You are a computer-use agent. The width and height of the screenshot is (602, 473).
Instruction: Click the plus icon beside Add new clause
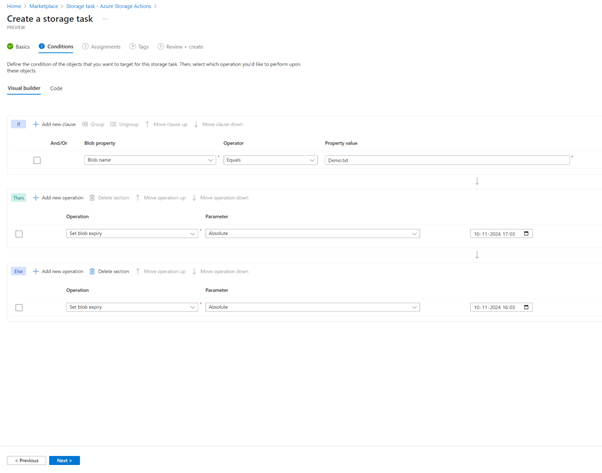point(36,124)
